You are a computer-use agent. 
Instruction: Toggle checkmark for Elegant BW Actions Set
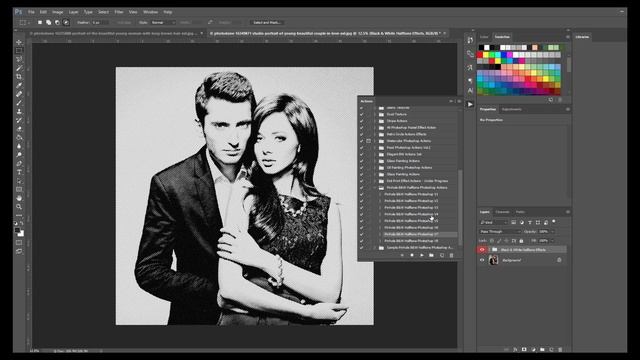361,154
